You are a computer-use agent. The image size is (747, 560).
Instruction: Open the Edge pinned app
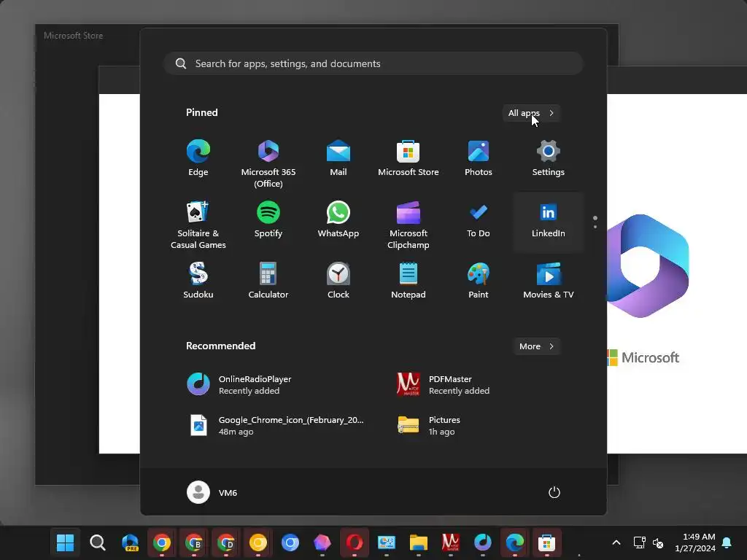198,160
